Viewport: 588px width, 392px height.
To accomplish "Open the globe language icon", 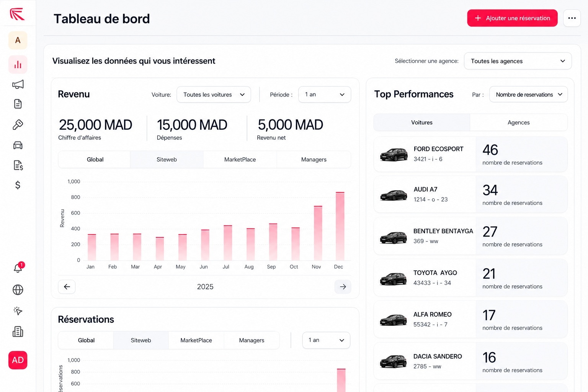I will pos(18,290).
